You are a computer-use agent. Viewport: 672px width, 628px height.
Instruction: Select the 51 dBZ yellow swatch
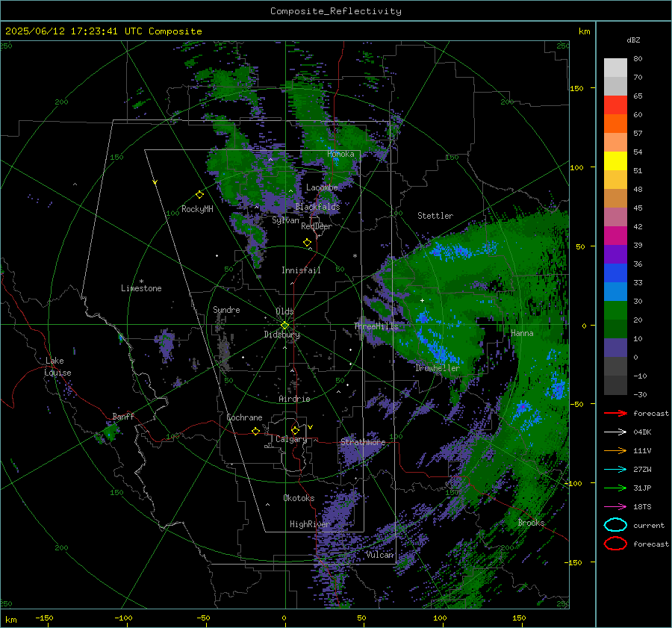coord(615,161)
